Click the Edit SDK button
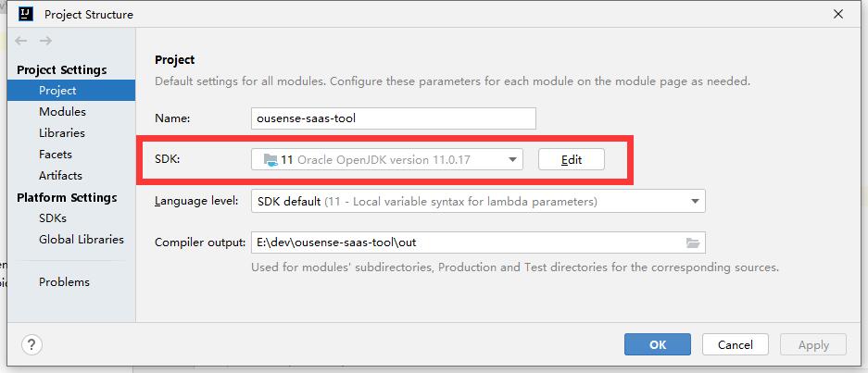The width and height of the screenshot is (868, 373). pos(572,159)
